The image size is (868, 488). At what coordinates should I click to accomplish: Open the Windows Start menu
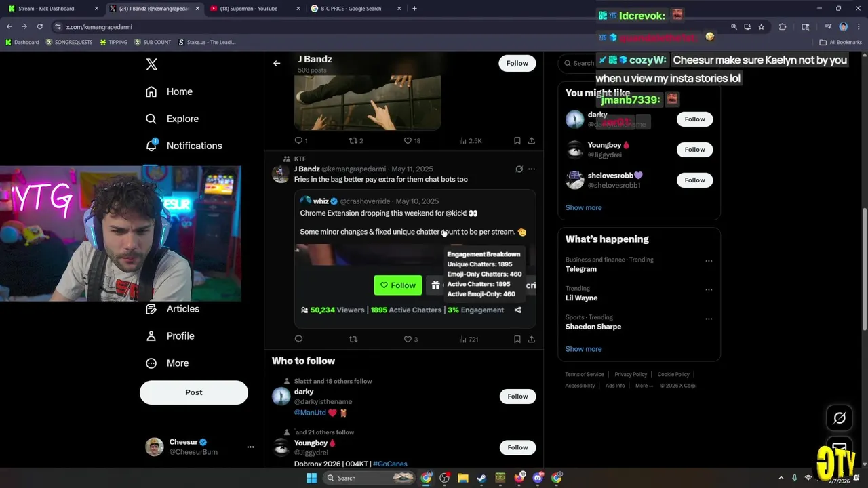click(x=311, y=478)
